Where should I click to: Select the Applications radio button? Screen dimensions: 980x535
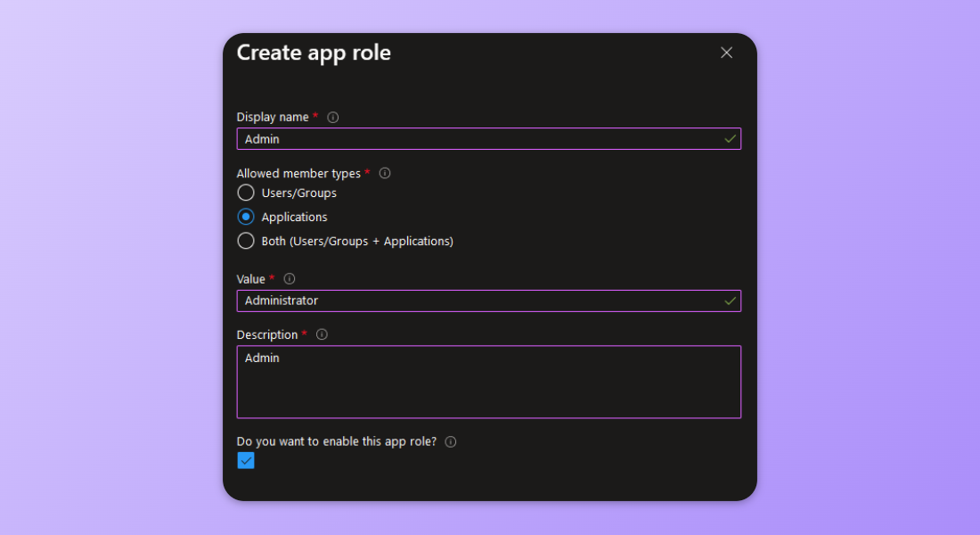pos(246,217)
